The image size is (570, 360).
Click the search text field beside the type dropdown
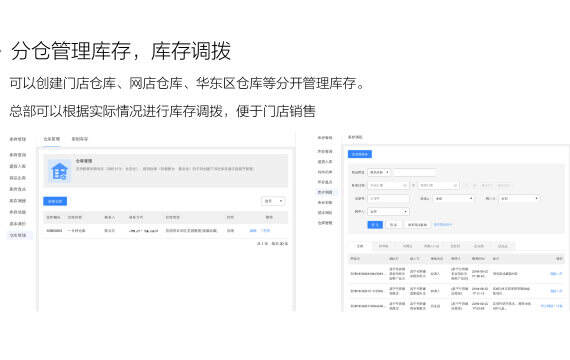point(414,172)
